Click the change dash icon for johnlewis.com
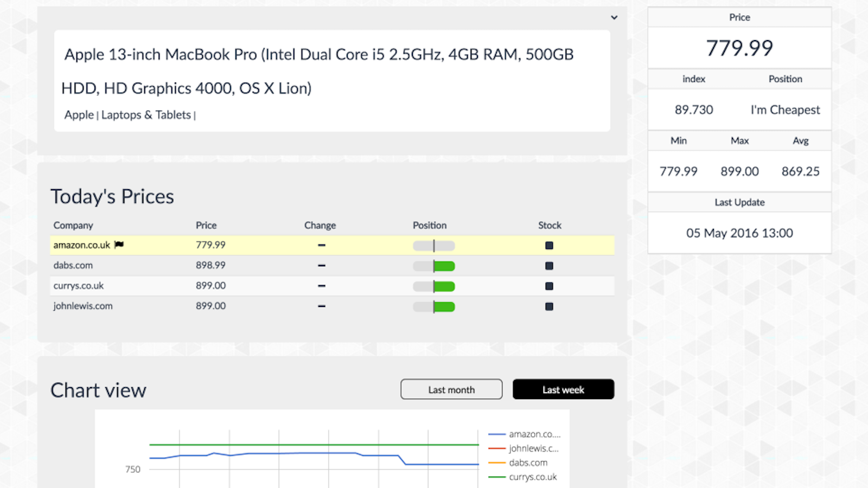Viewport: 868px width, 488px height. click(x=322, y=306)
